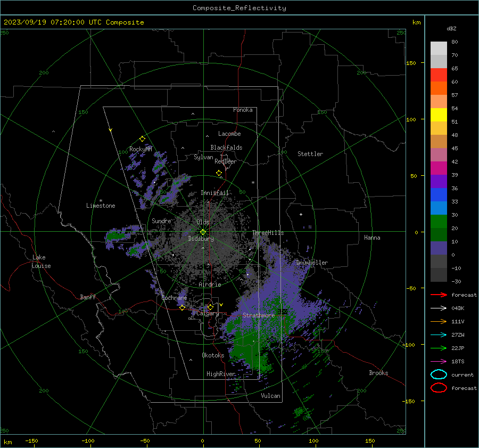Click the yellow diamond marker above Calgary
479x448 pixels.
(x=210, y=307)
